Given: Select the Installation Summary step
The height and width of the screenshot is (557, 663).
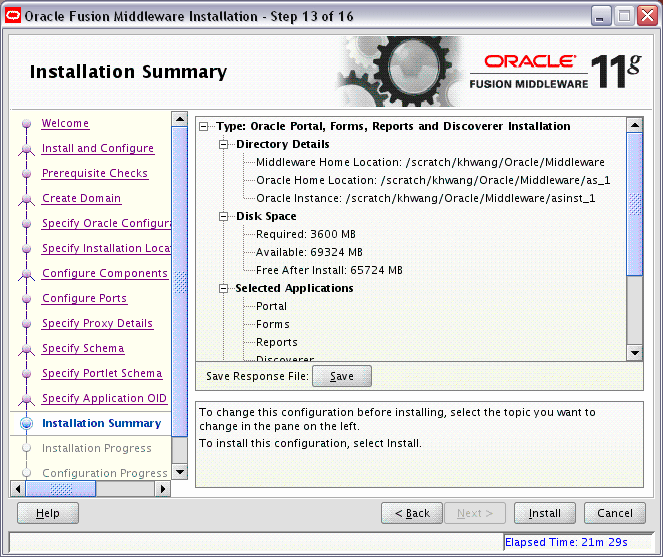Looking at the screenshot, I should [101, 423].
